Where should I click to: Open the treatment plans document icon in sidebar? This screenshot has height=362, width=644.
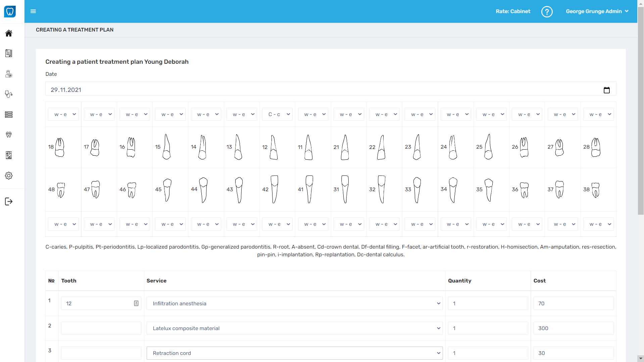8,53
